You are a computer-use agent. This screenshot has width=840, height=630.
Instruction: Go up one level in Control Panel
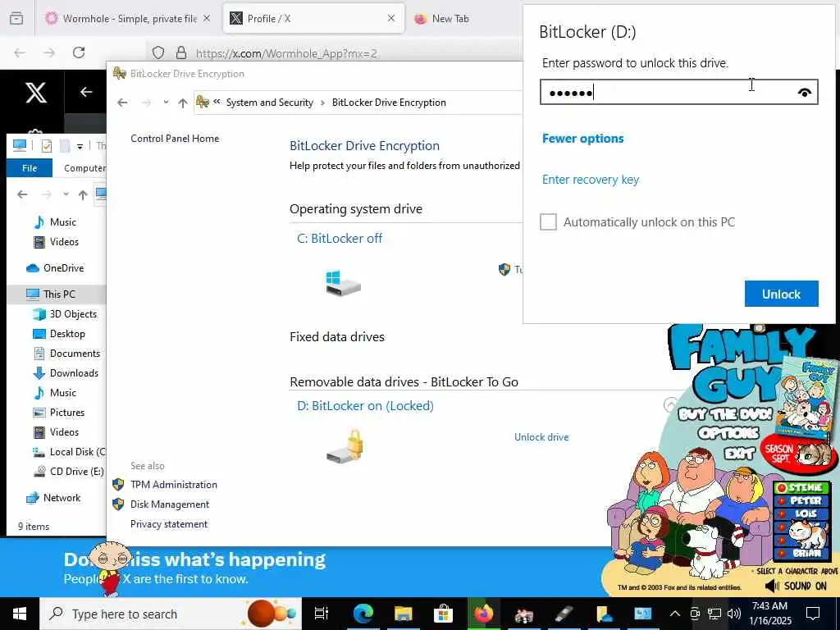click(183, 103)
